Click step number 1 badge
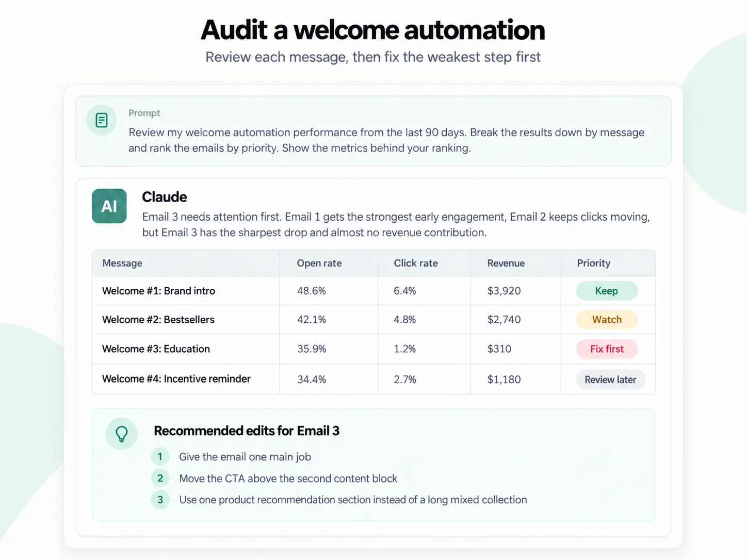This screenshot has height=560, width=747. point(160,456)
